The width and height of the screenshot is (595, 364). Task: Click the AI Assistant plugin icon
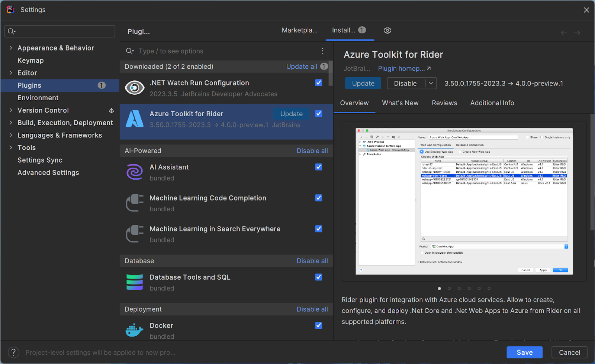(135, 172)
